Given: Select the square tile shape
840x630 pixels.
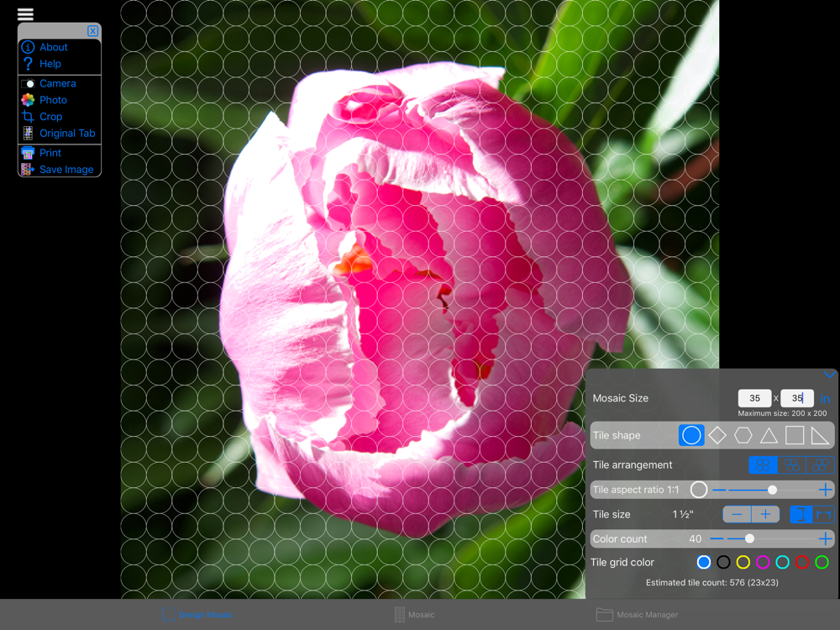Looking at the screenshot, I should coord(795,435).
